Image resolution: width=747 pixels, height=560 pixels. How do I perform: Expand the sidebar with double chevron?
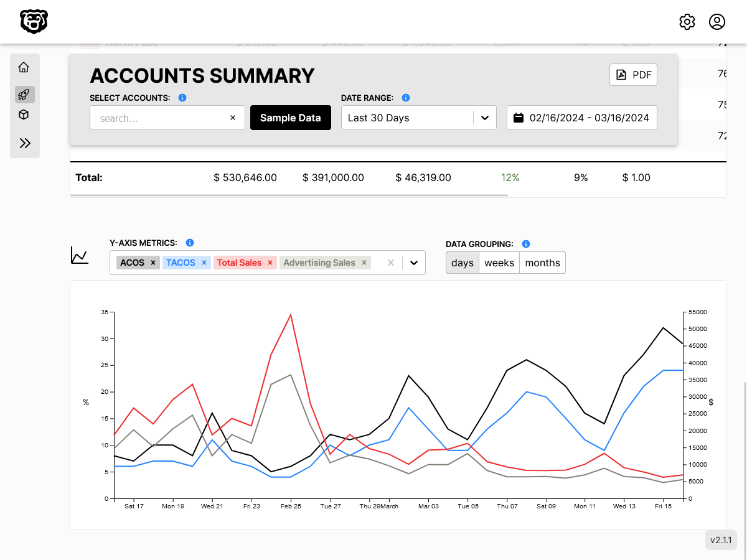24,143
